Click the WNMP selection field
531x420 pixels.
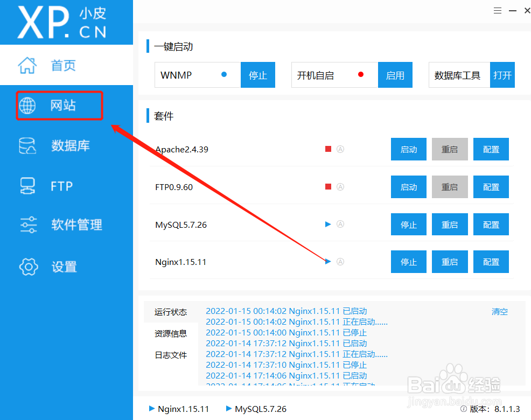pos(198,75)
